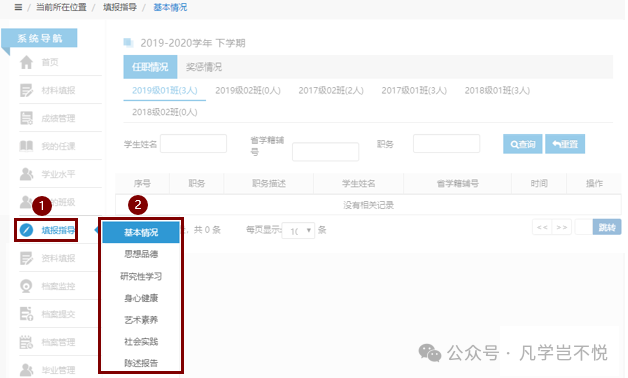Click the home icon beside 首页
Screen dimensions: 628x378
pyautogui.click(x=26, y=62)
